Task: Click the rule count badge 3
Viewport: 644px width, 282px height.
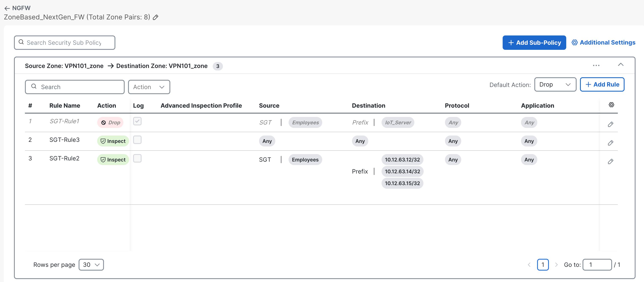Action: click(218, 66)
